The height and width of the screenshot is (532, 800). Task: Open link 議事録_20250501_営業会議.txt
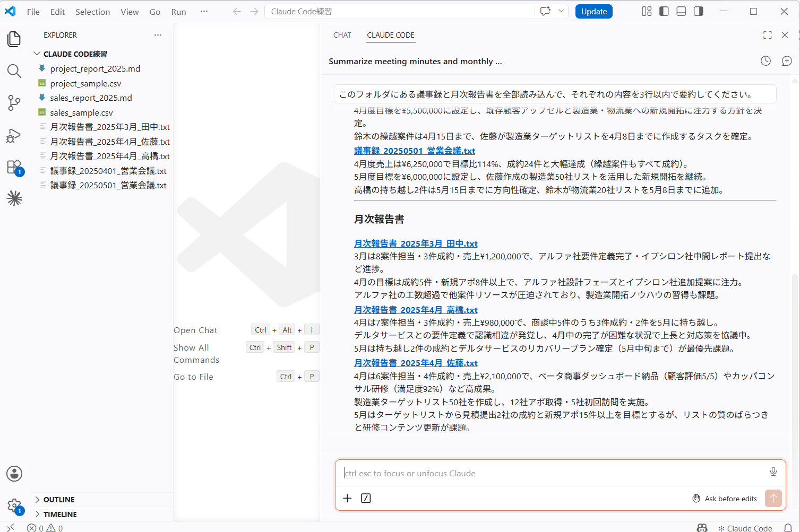[x=415, y=151]
